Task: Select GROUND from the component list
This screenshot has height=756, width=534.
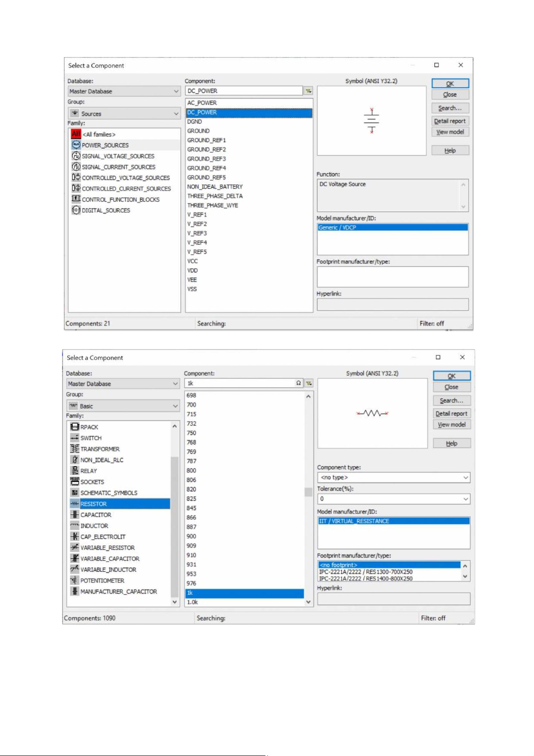Action: coord(199,131)
